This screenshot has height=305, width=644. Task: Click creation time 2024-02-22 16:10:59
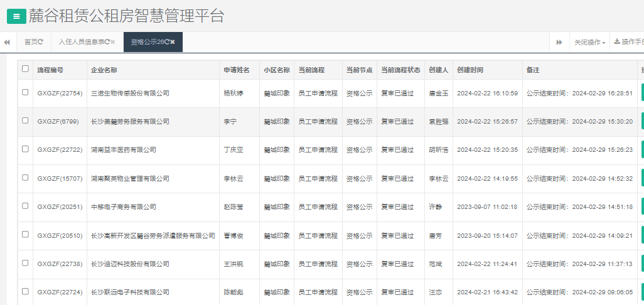click(487, 93)
